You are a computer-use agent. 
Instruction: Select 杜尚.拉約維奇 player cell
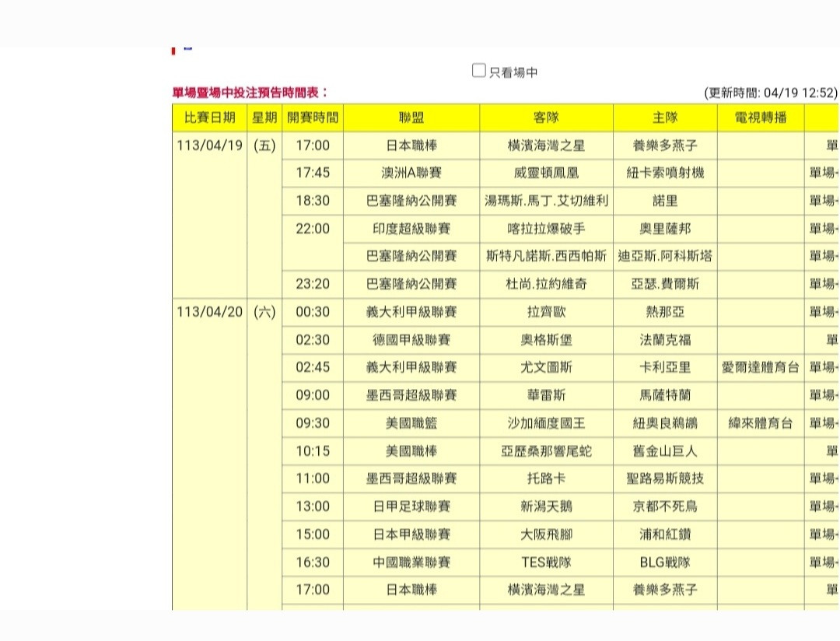tap(547, 284)
